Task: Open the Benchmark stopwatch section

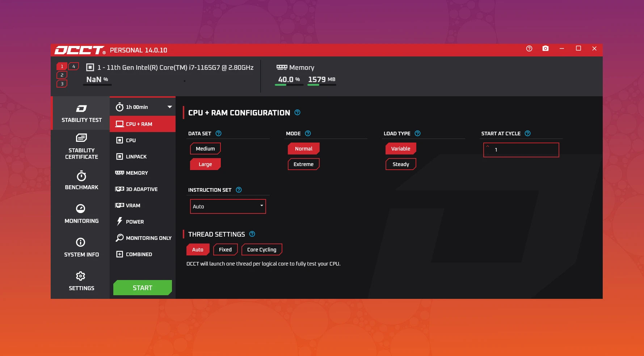Action: [x=81, y=180]
